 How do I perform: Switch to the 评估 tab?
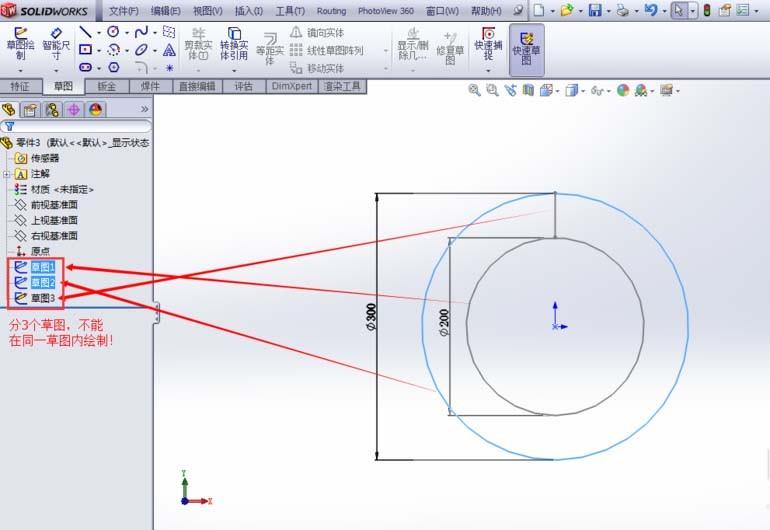coord(244,86)
